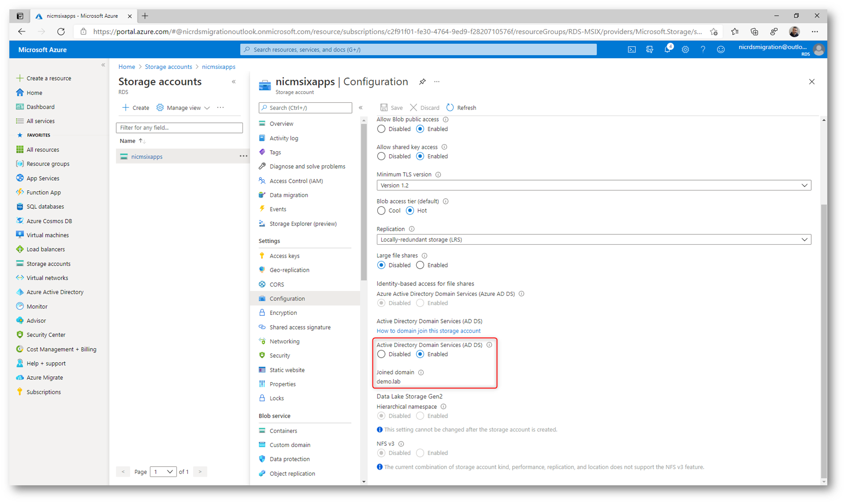Open Azure Cloud Shell icon
This screenshot has width=846, height=504.
pyautogui.click(x=631, y=49)
